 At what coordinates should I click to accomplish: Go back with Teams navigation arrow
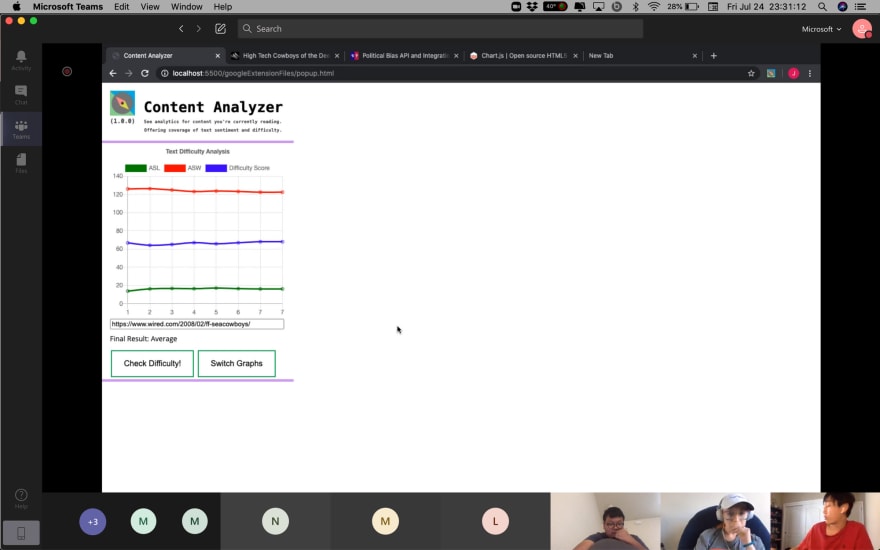pos(181,29)
